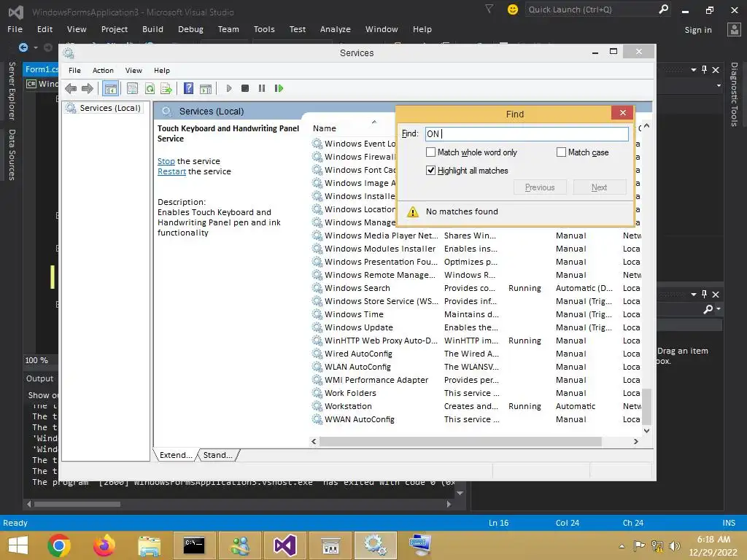
Task: Open Solution Explorer pane window position dropdown
Action: [x=694, y=70]
